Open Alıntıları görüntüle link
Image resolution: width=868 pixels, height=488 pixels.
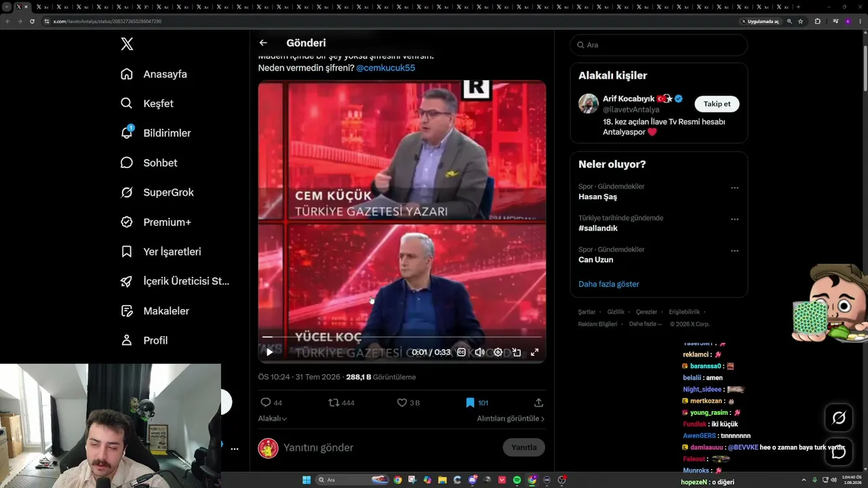pyautogui.click(x=511, y=419)
